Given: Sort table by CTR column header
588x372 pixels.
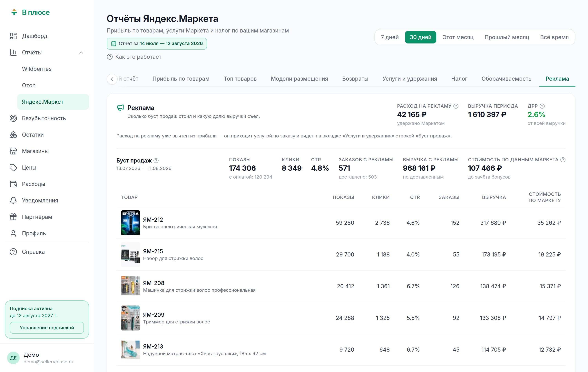Looking at the screenshot, I should (x=415, y=197).
